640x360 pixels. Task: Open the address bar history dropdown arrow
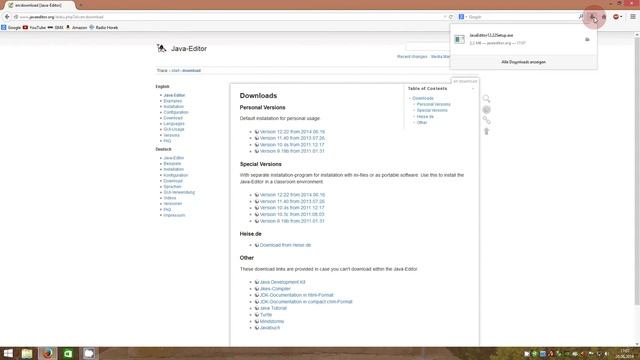coord(444,17)
